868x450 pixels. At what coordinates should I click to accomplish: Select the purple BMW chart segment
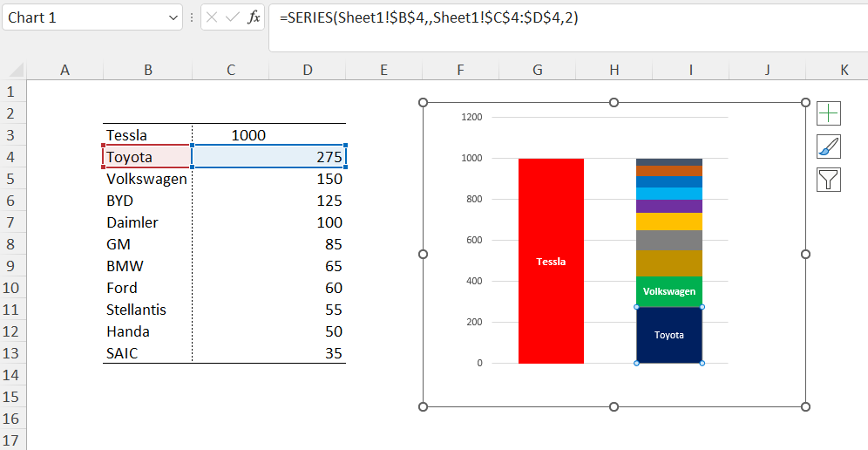(x=669, y=206)
